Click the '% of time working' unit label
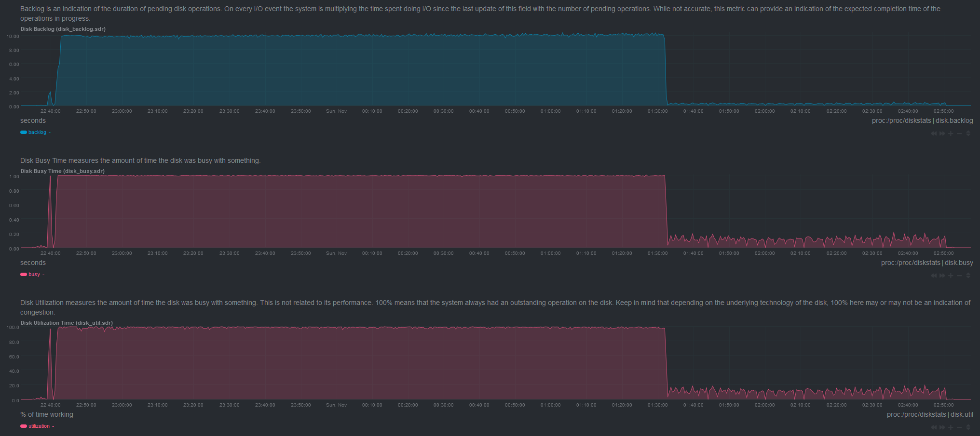The width and height of the screenshot is (980, 436). point(47,414)
